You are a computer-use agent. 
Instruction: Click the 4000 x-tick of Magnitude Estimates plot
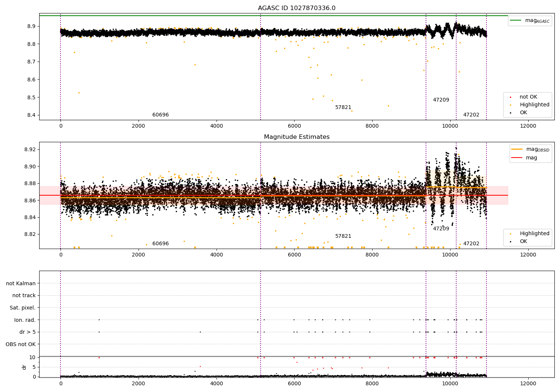(217, 255)
